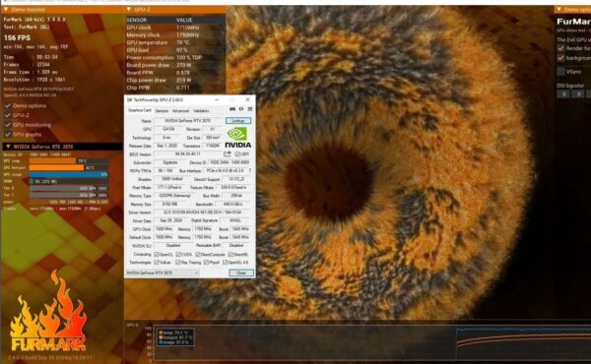Click the GPU-Z refresh icon
Viewport: 591px width, 364px height.
(x=241, y=109)
